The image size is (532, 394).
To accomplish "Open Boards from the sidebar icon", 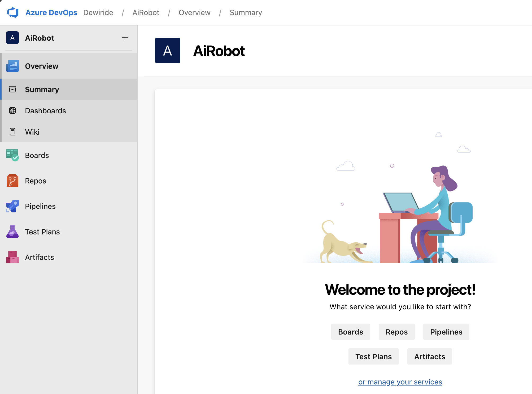I will point(12,155).
